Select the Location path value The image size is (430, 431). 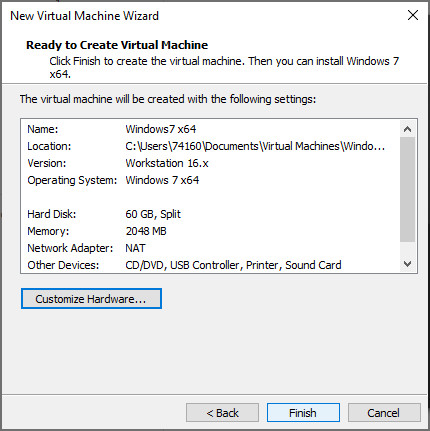tap(255, 146)
